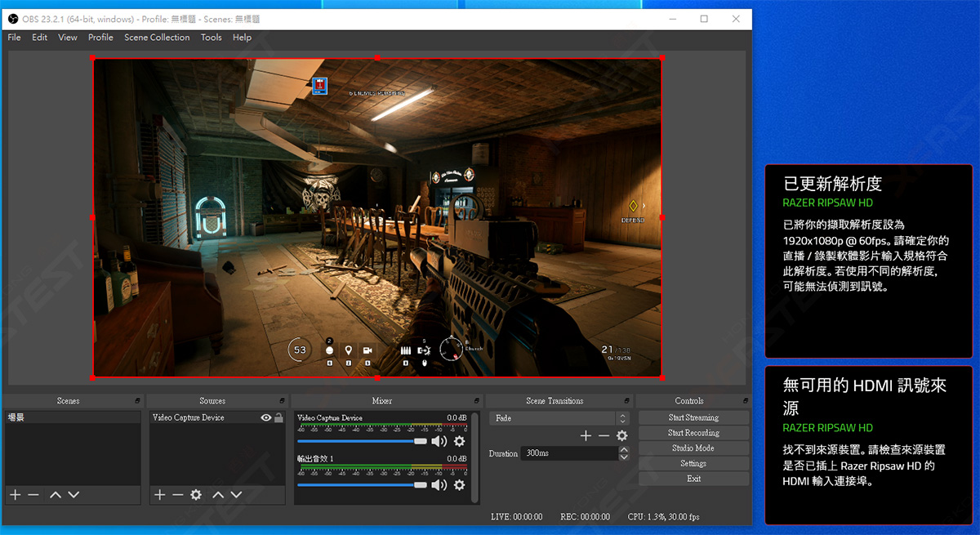The height and width of the screenshot is (535, 980).
Task: Click Start Recording button
Action: point(693,433)
